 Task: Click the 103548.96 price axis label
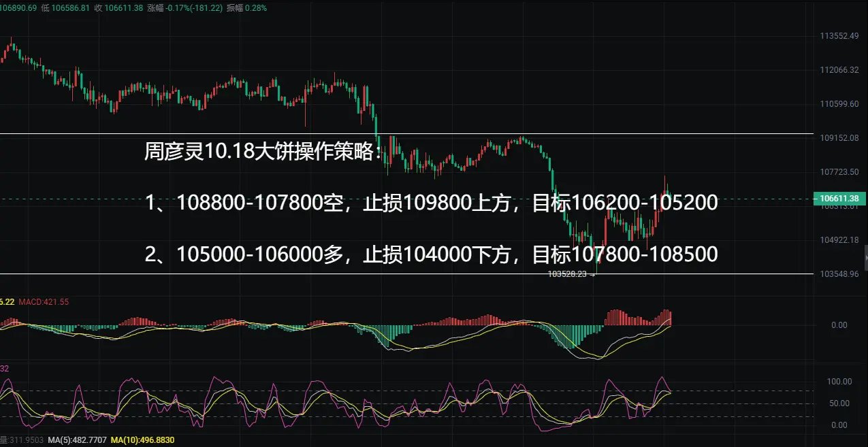point(840,274)
